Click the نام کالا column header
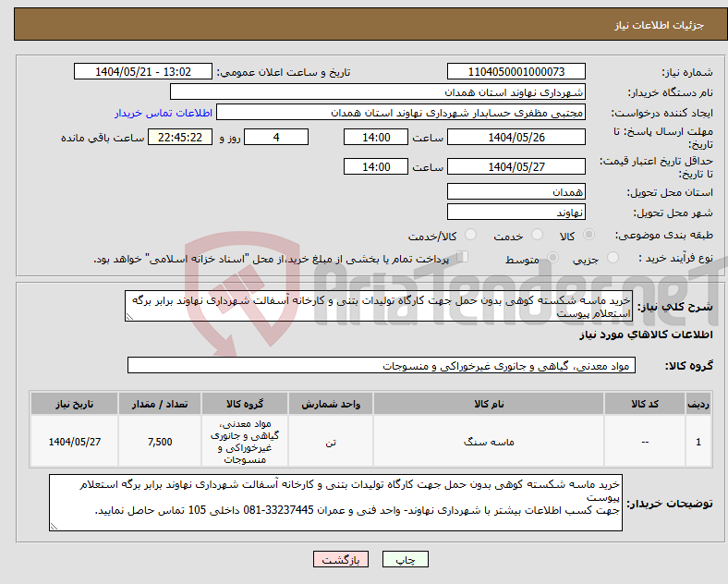 pos(489,404)
